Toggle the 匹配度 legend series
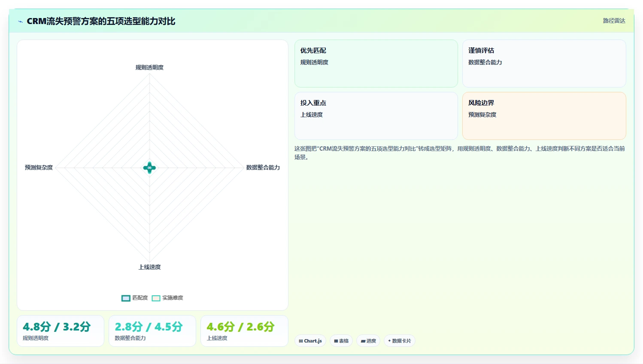Viewport: 643px width, 364px height. [134, 298]
